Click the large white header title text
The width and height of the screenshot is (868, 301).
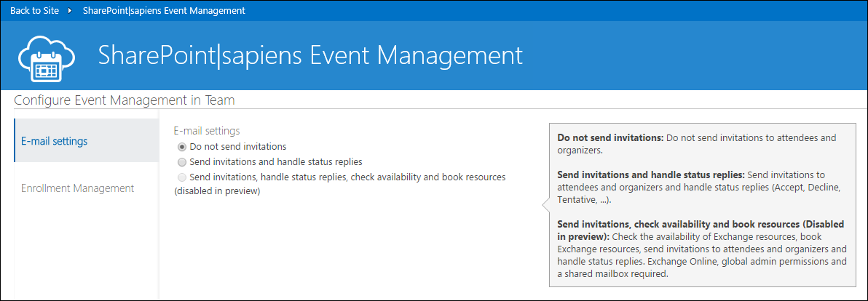pyautogui.click(x=310, y=56)
